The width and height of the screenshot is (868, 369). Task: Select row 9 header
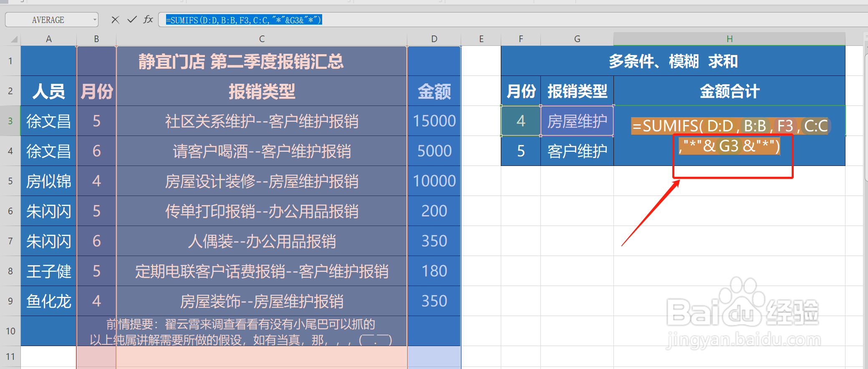(10, 301)
